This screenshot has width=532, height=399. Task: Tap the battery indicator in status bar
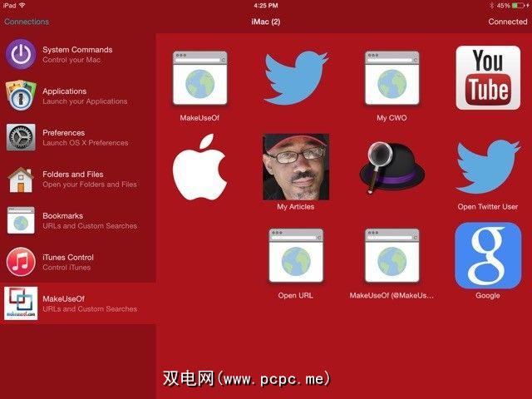tap(518, 6)
